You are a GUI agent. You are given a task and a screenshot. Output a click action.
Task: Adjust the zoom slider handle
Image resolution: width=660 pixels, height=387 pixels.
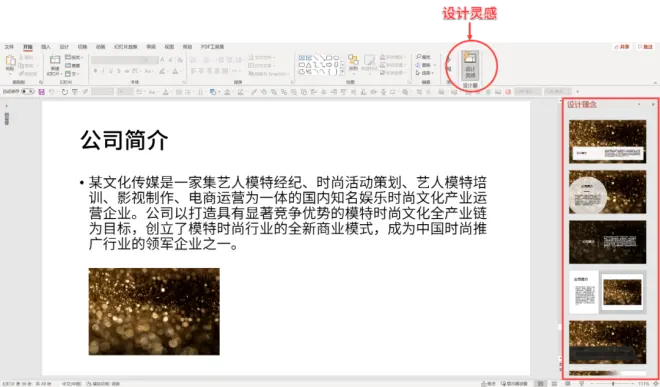click(613, 384)
